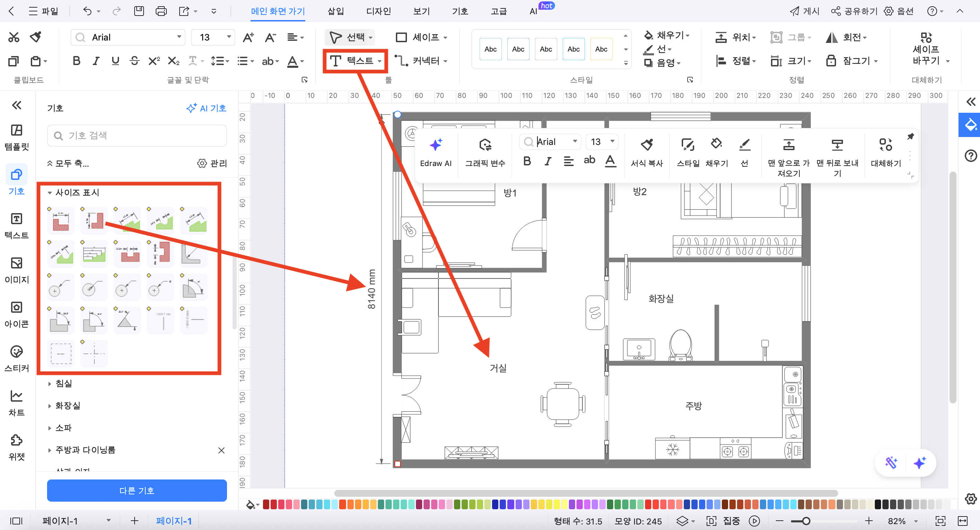Screen dimensions: 980x530
Task: Click the 기호 검색 search field
Action: [137, 135]
